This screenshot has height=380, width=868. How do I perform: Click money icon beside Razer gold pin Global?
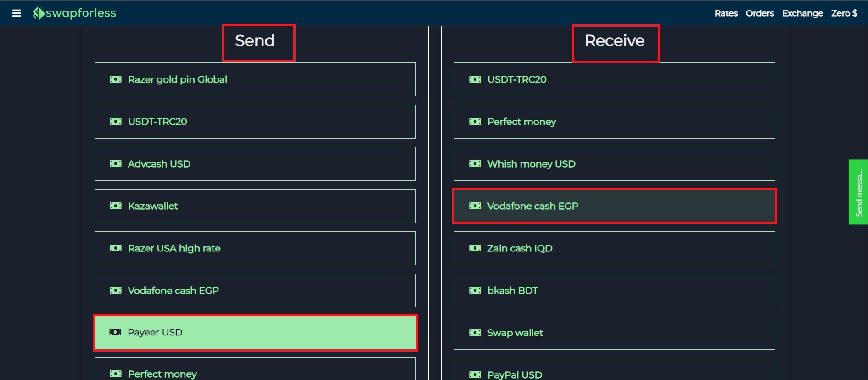(116, 79)
